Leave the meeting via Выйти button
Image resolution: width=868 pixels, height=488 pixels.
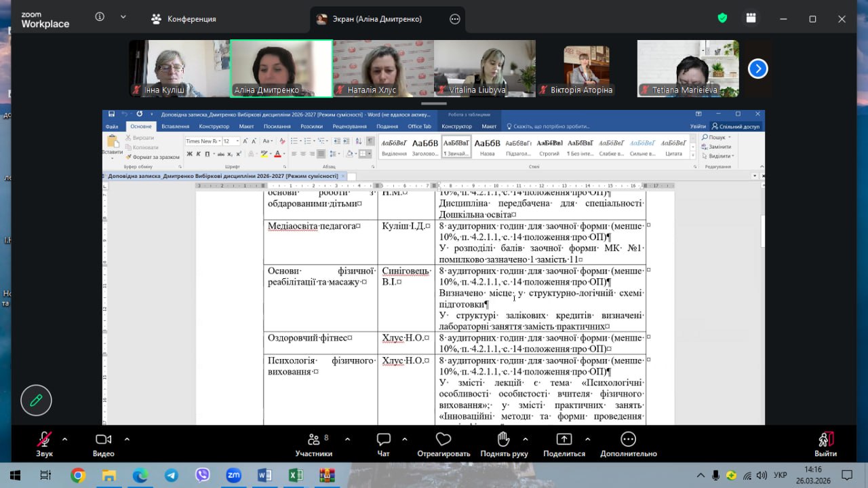(x=825, y=440)
